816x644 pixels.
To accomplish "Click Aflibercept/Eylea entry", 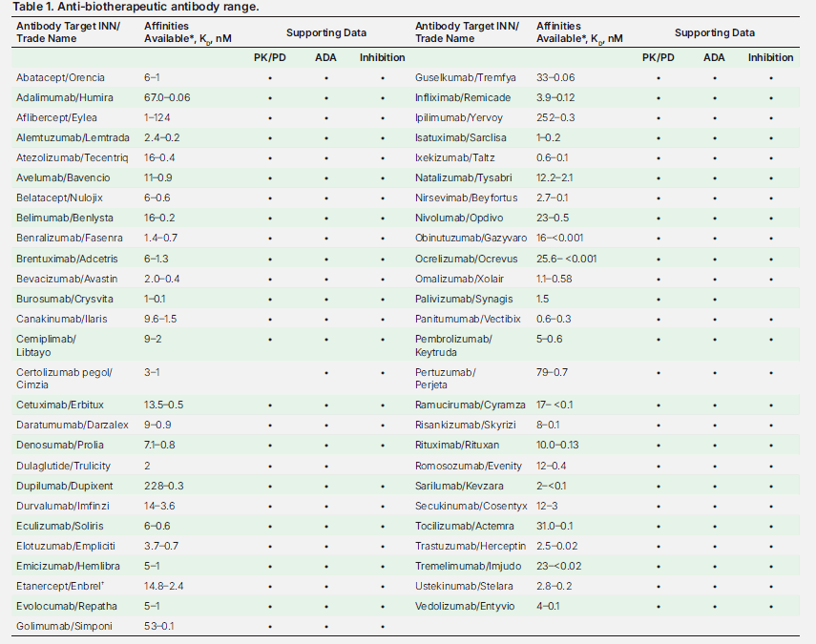I will pos(56,117).
